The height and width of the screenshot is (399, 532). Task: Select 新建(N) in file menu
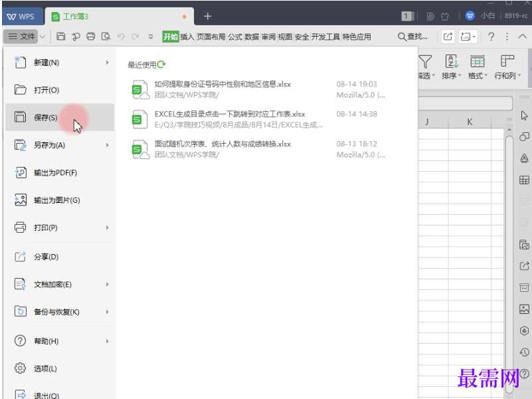click(60, 63)
